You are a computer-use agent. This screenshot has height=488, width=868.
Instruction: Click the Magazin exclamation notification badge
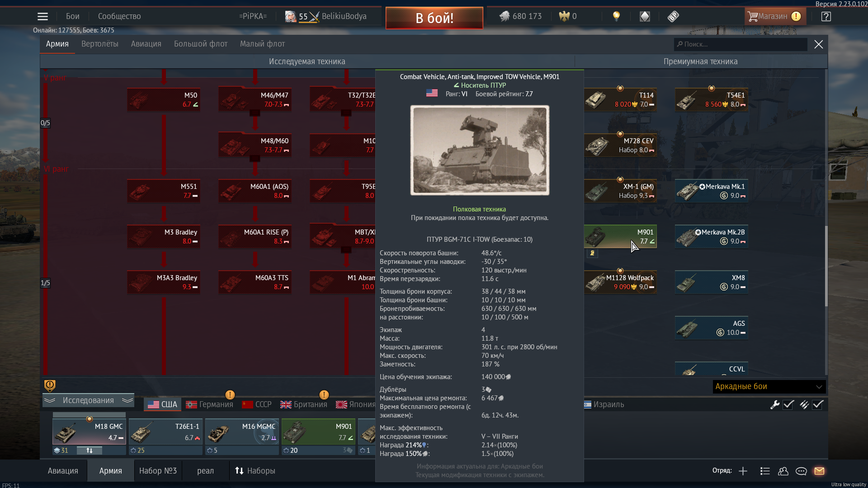click(796, 16)
